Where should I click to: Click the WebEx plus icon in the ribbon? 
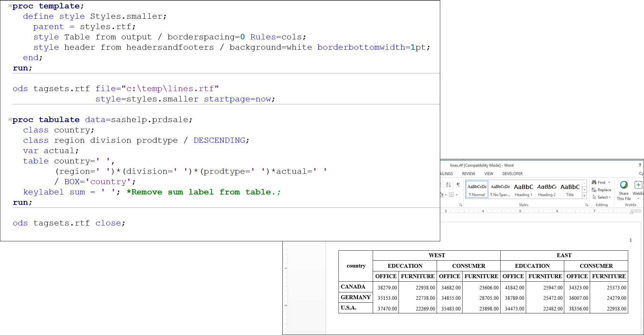pyautogui.click(x=639, y=185)
